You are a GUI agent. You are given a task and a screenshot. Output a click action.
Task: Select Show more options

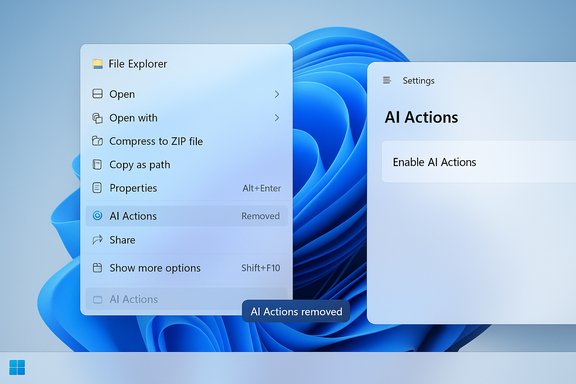pyautogui.click(x=187, y=268)
